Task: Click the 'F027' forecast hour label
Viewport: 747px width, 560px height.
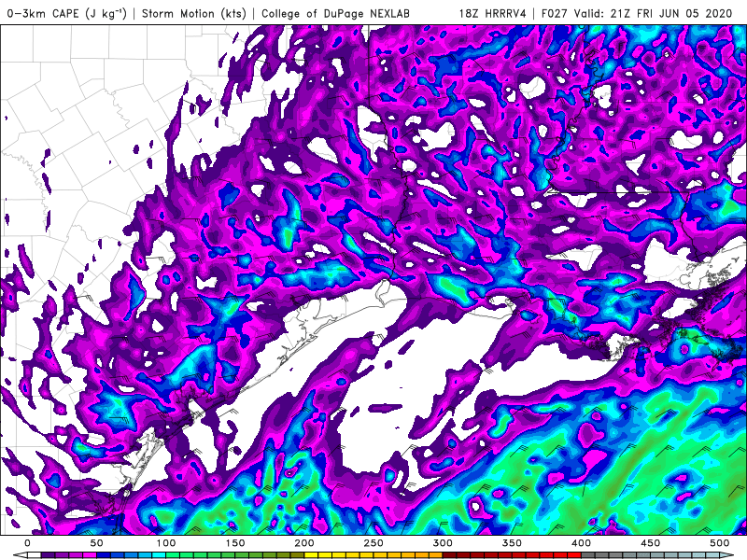Action: click(555, 13)
